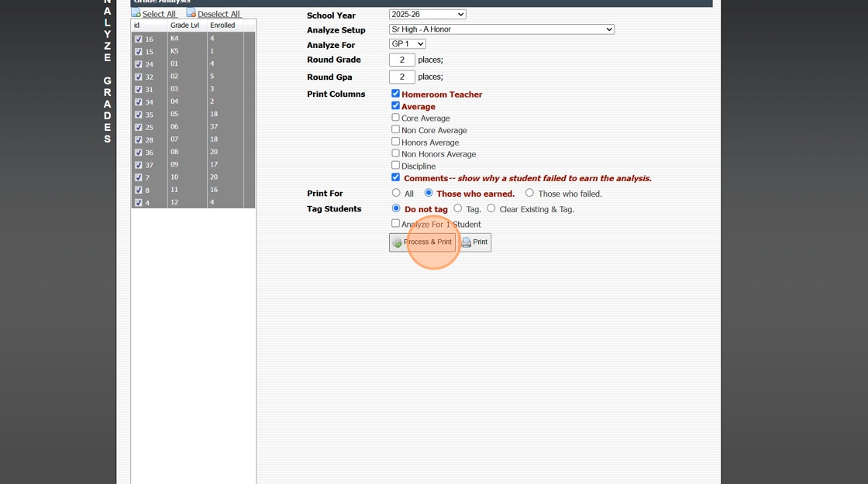Uncheck grade level K5 row checkbox
The height and width of the screenshot is (484, 868).
pyautogui.click(x=139, y=51)
